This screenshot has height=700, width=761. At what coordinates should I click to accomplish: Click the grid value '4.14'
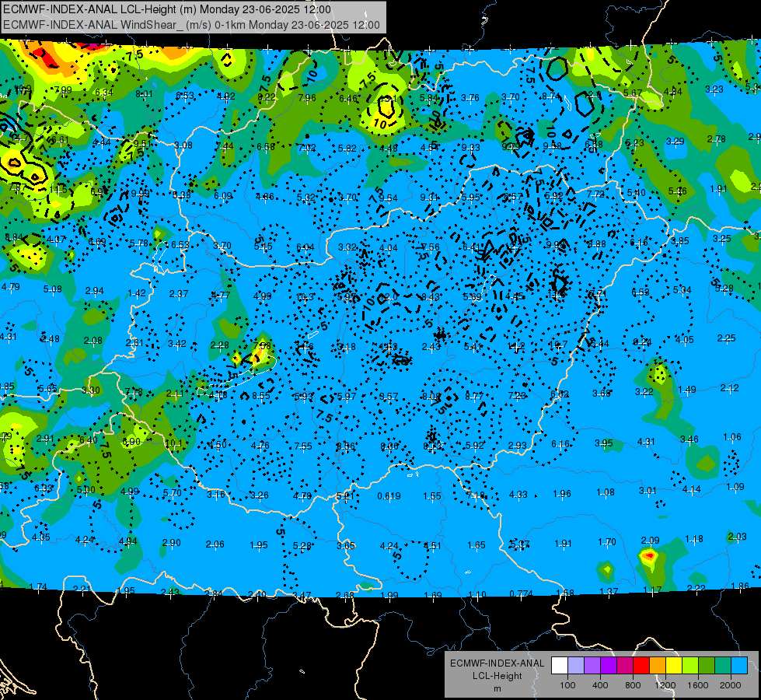(x=692, y=488)
